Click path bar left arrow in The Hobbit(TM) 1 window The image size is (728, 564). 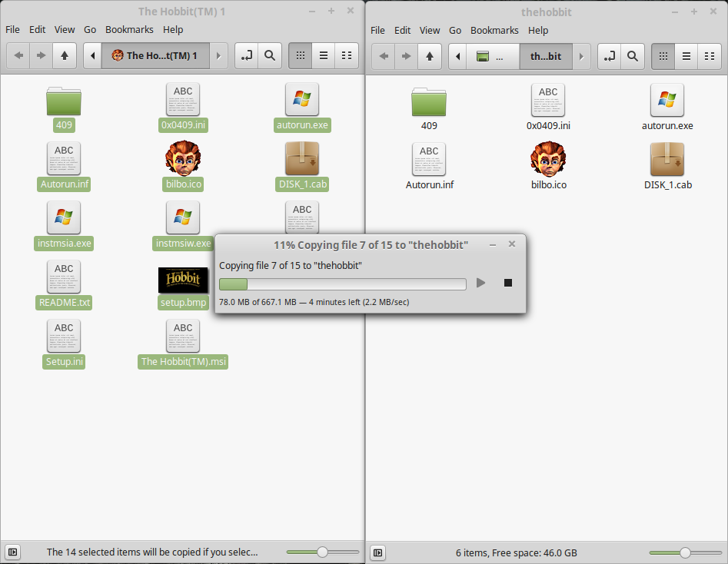tap(92, 55)
